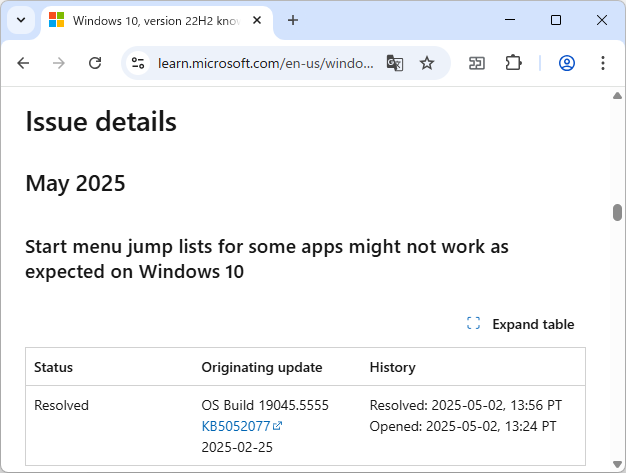Click the Resolved status cell
This screenshot has height=473, width=626.
click(x=61, y=405)
